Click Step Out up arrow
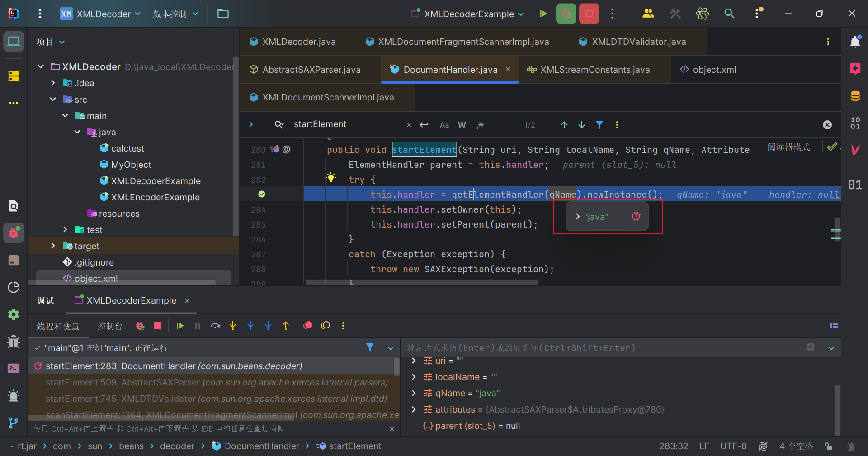 [x=286, y=326]
